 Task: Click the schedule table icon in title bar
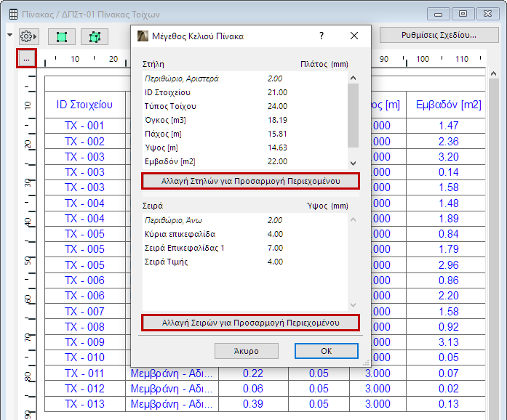13,14
